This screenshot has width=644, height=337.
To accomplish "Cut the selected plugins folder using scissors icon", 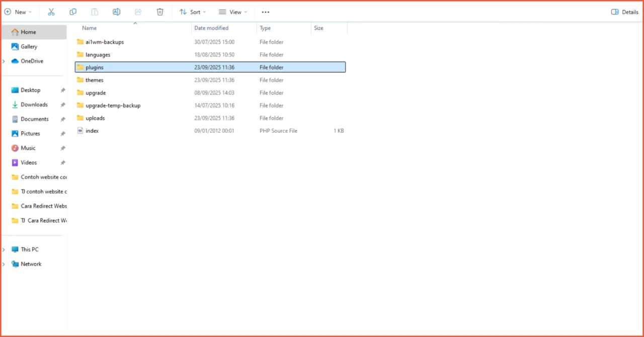I will pyautogui.click(x=51, y=12).
